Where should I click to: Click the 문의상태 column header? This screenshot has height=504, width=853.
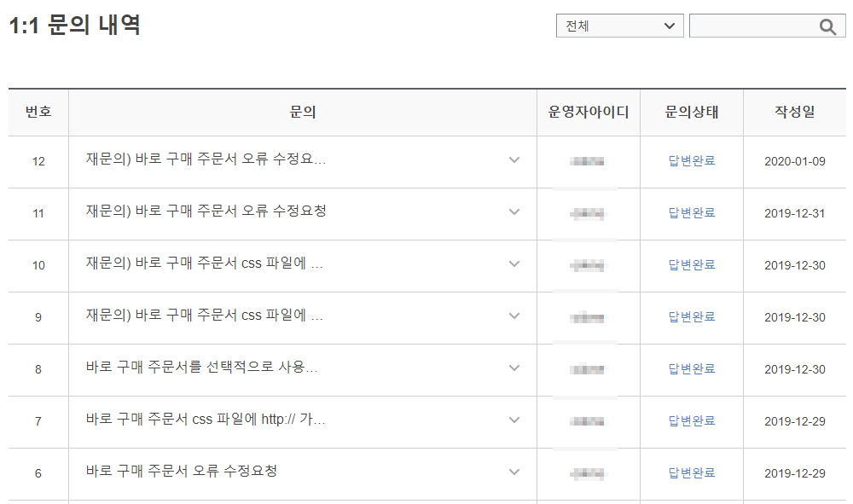691,112
